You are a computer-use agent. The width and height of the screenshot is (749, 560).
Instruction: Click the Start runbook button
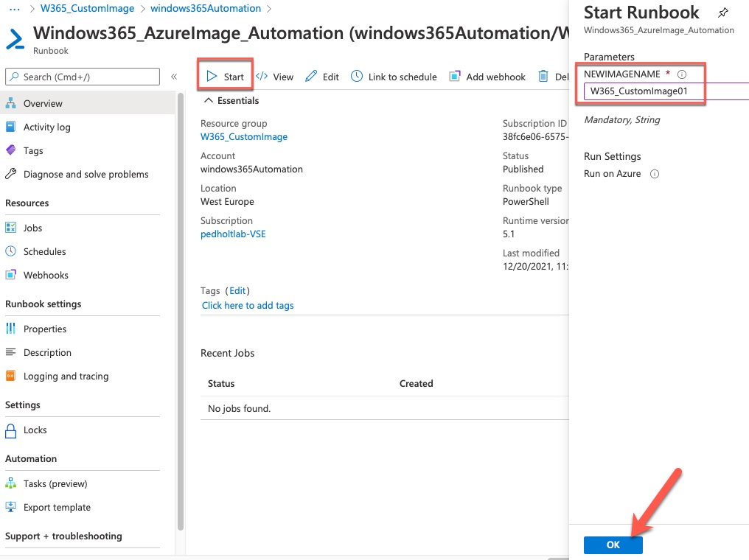(x=225, y=77)
